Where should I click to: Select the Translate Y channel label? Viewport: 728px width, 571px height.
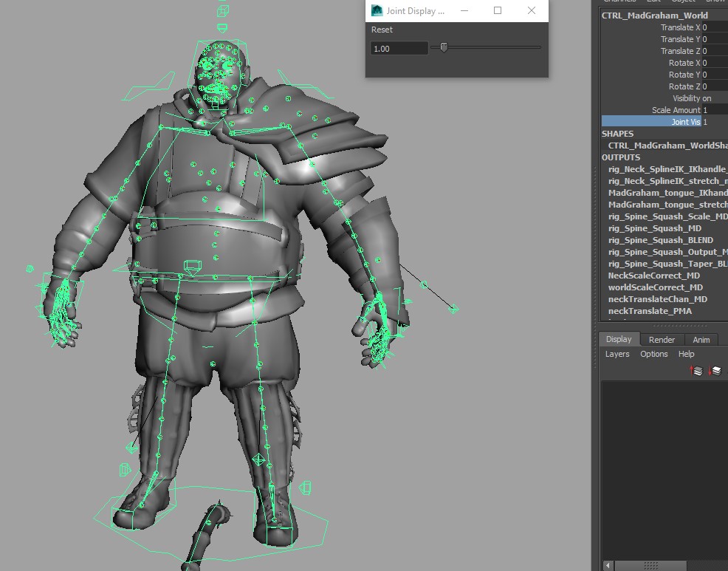click(680, 39)
